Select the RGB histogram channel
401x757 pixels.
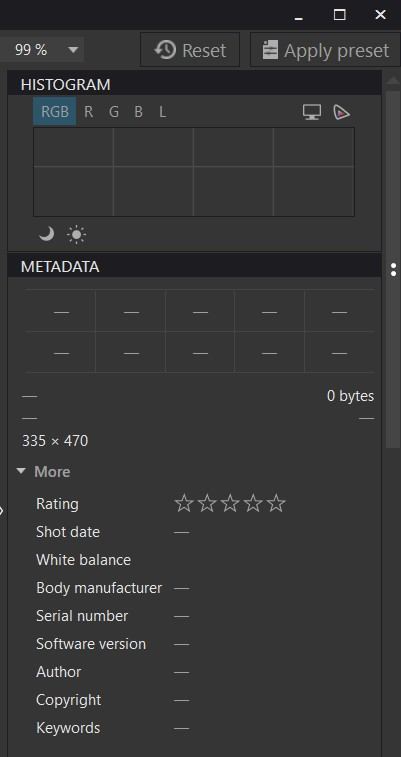pos(55,112)
